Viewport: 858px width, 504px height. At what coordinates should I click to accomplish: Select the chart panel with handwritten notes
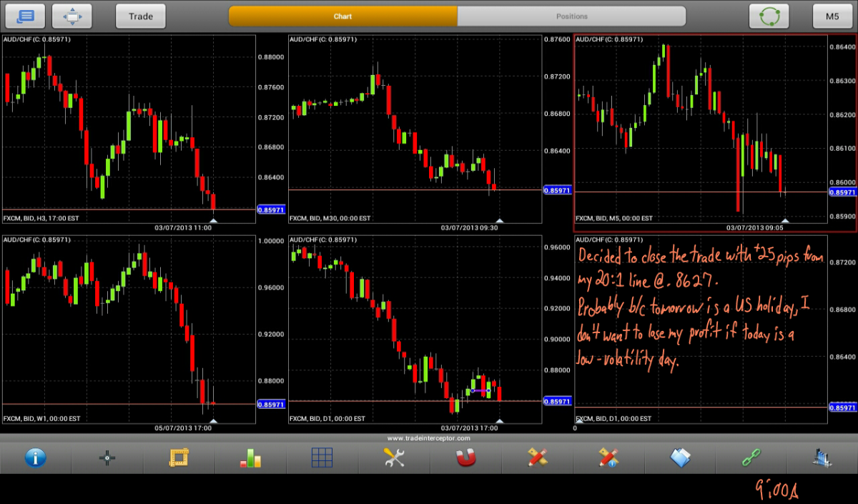click(x=701, y=330)
